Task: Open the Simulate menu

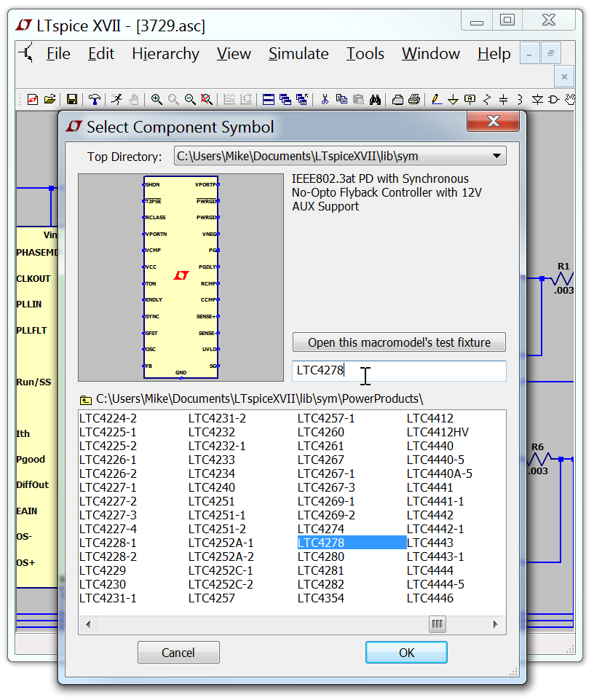Action: click(298, 54)
